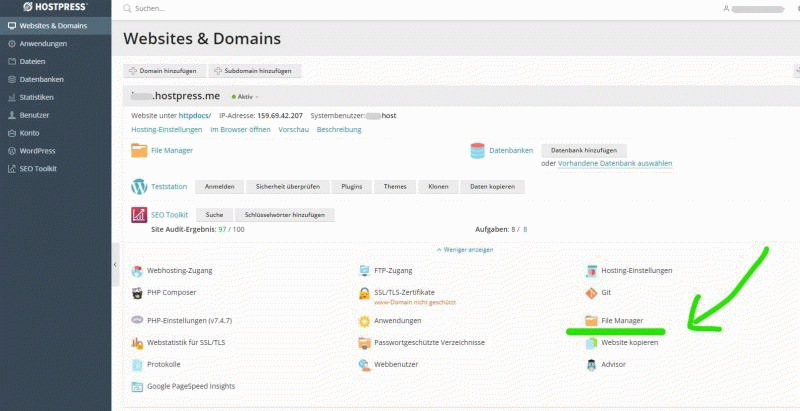Open the SEO Toolkit link in main panel
Viewport: 800px width, 411px height.
coord(169,215)
